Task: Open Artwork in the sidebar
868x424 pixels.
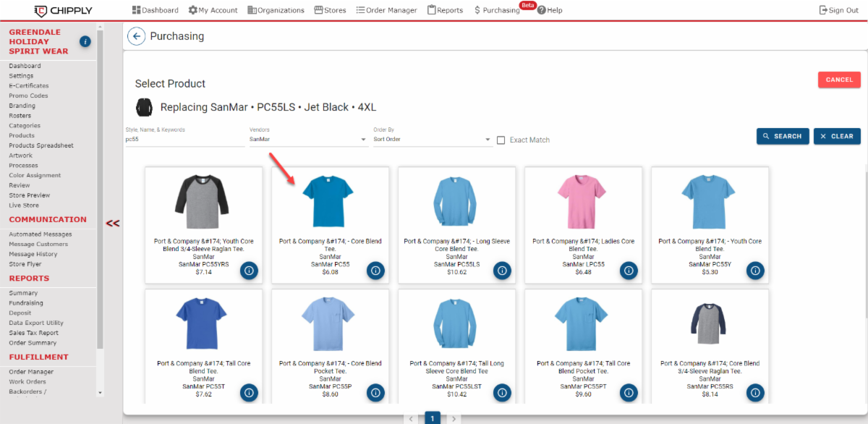Action: pos(20,156)
